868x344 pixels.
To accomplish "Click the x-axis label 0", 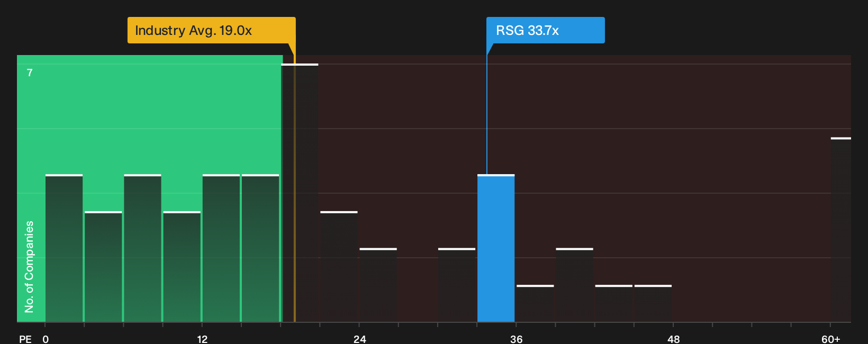I will click(x=46, y=339).
